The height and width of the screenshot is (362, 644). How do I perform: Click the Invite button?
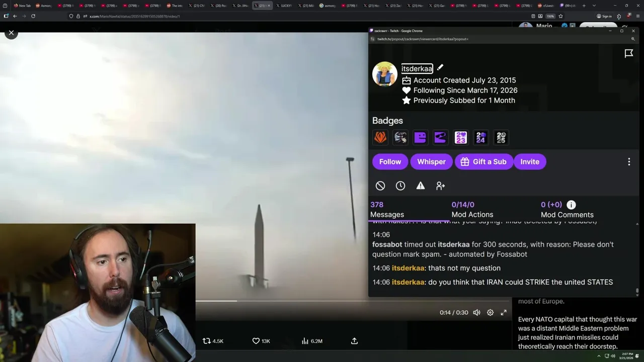[x=530, y=161]
